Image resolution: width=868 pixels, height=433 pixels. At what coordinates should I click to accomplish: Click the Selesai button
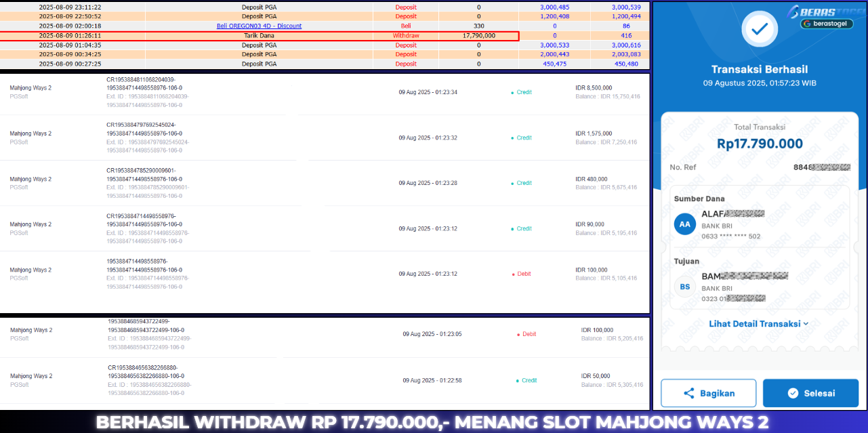tap(810, 393)
